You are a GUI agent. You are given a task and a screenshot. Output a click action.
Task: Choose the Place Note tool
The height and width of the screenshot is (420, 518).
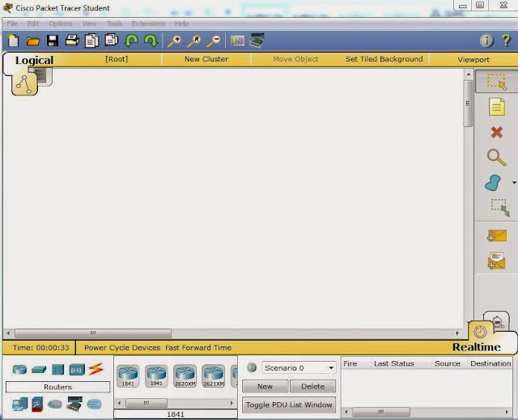coord(496,106)
